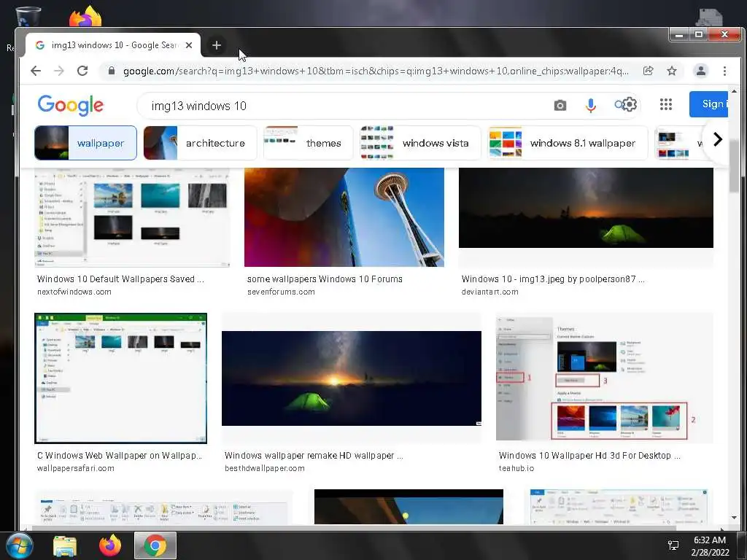Open the Space Needle wallpaper image
Image resolution: width=747 pixels, height=560 pixels.
coord(344,217)
